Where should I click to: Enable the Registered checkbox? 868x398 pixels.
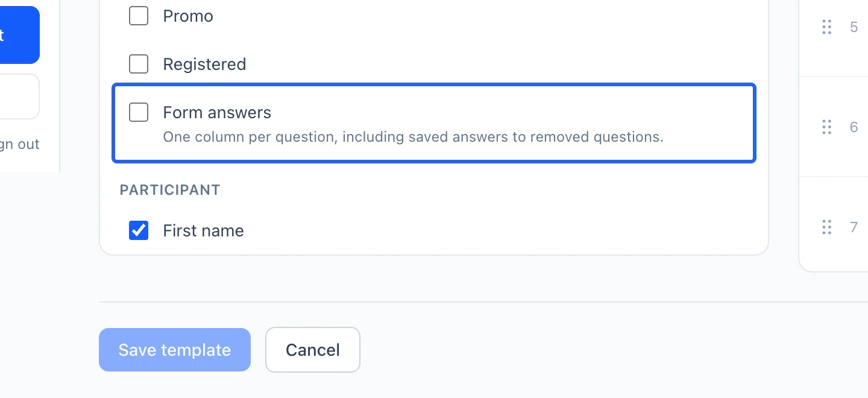[x=139, y=64]
